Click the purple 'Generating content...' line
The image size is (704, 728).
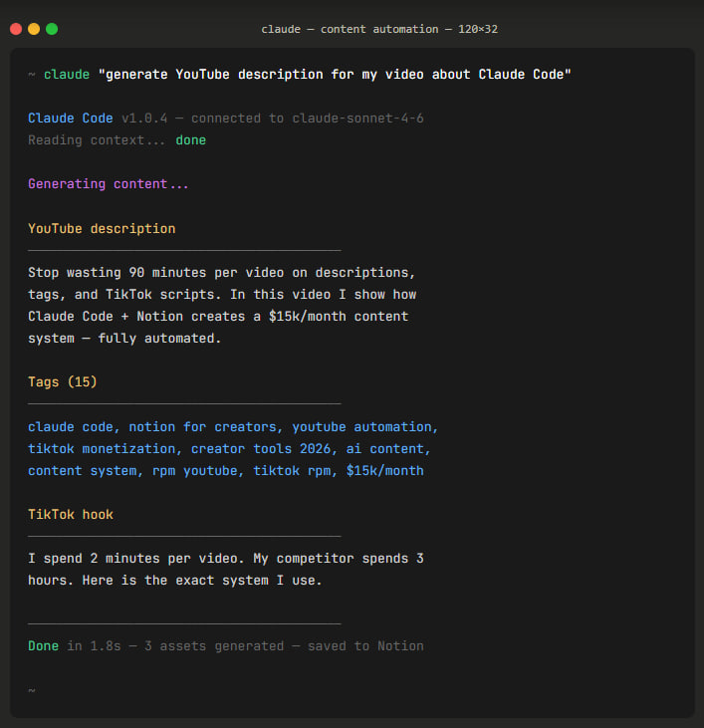(109, 184)
